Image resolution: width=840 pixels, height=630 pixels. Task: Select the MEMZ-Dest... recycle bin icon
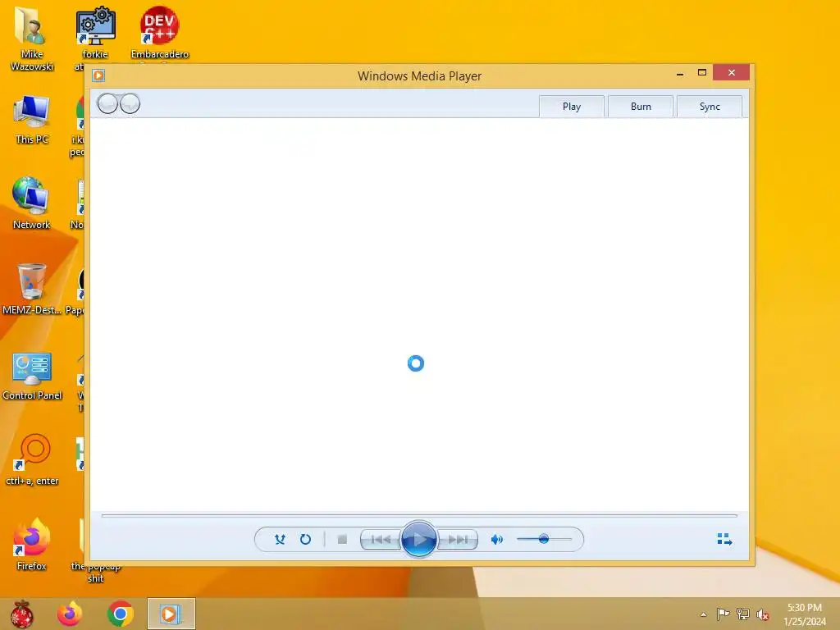tap(32, 288)
